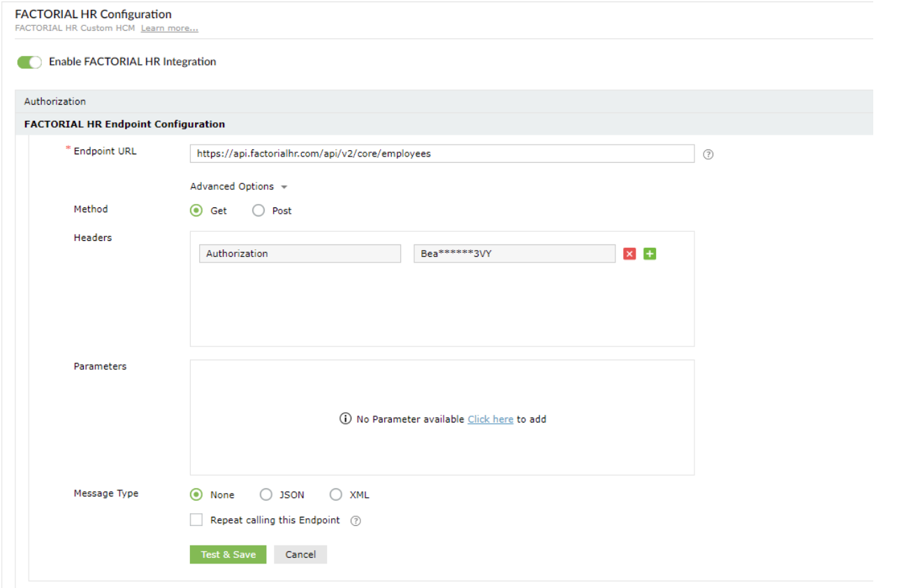
Task: Click the info icon beside No Parameter
Action: pos(345,419)
